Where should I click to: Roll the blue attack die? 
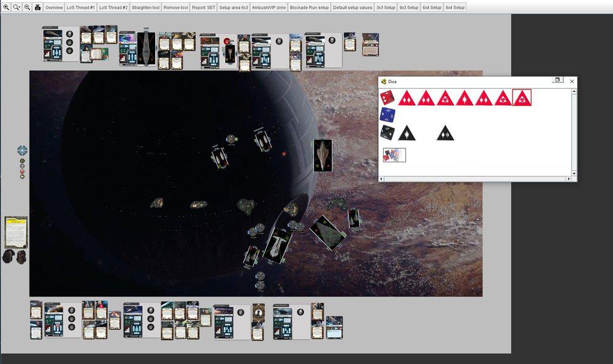(x=387, y=115)
